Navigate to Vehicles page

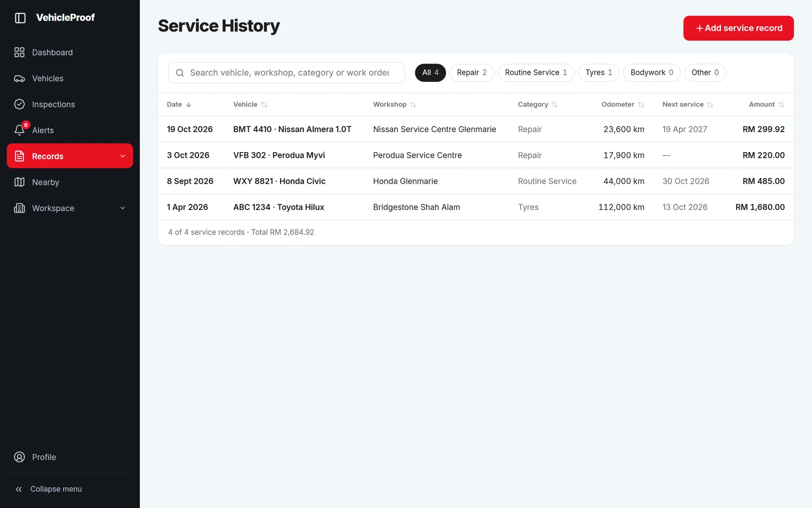point(70,78)
